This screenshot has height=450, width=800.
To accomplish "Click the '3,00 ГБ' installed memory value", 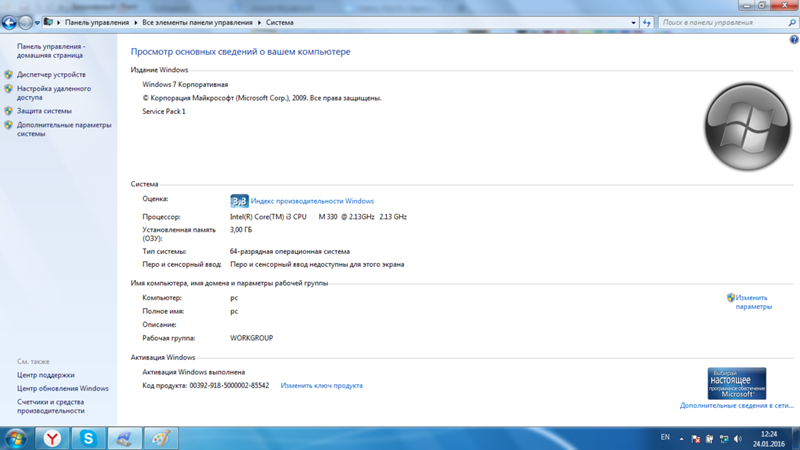I will pyautogui.click(x=241, y=230).
